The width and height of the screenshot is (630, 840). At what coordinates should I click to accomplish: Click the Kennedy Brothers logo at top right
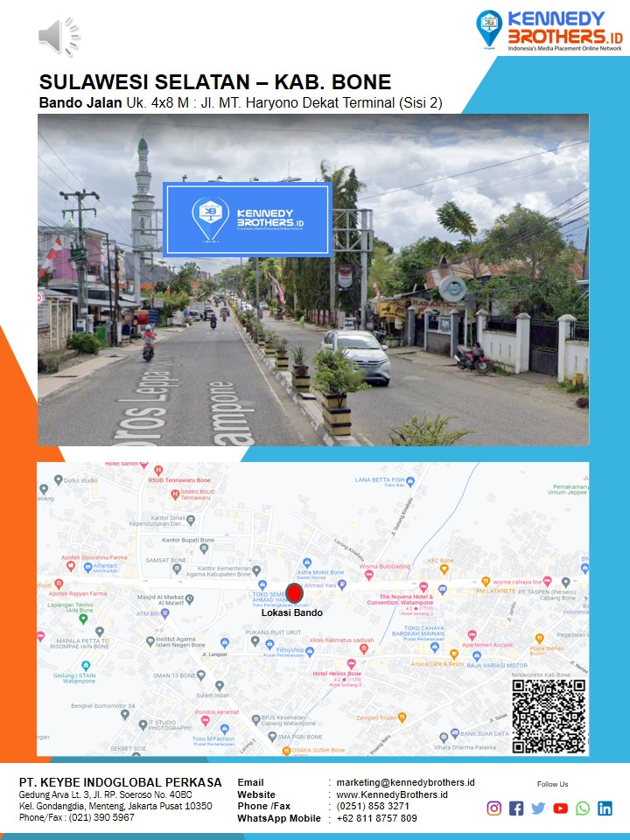549,31
